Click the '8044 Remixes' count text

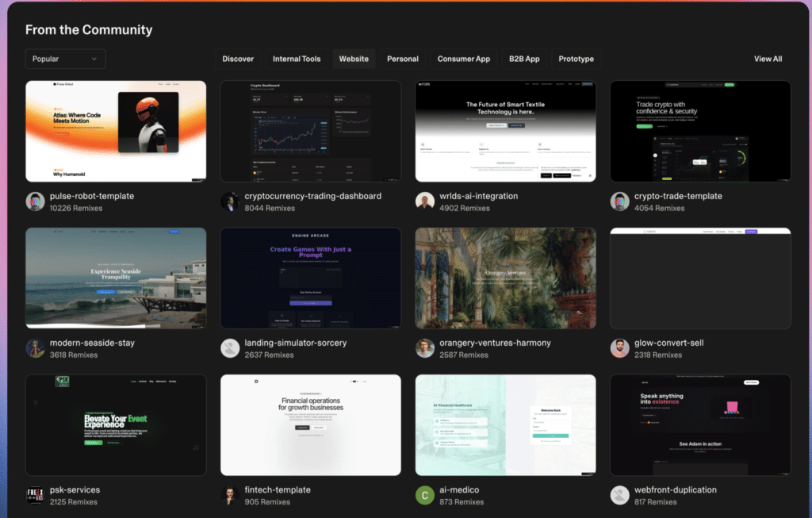pyautogui.click(x=270, y=209)
